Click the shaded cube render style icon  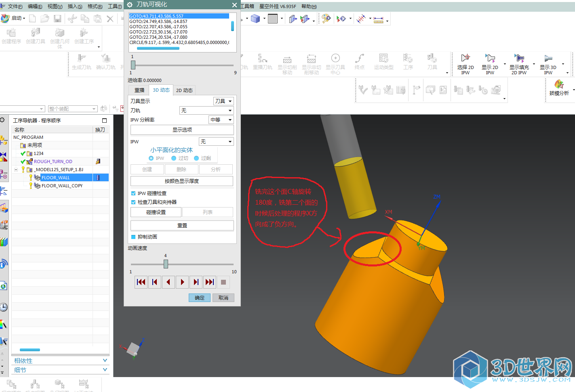[x=255, y=19]
